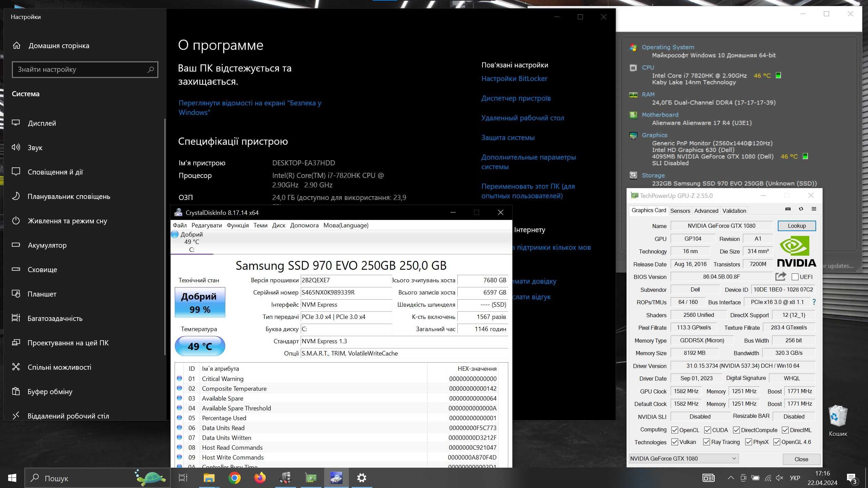The height and width of the screenshot is (488, 868).
Task: Switch to the Advanced tab in GPU-Z
Action: 706,211
